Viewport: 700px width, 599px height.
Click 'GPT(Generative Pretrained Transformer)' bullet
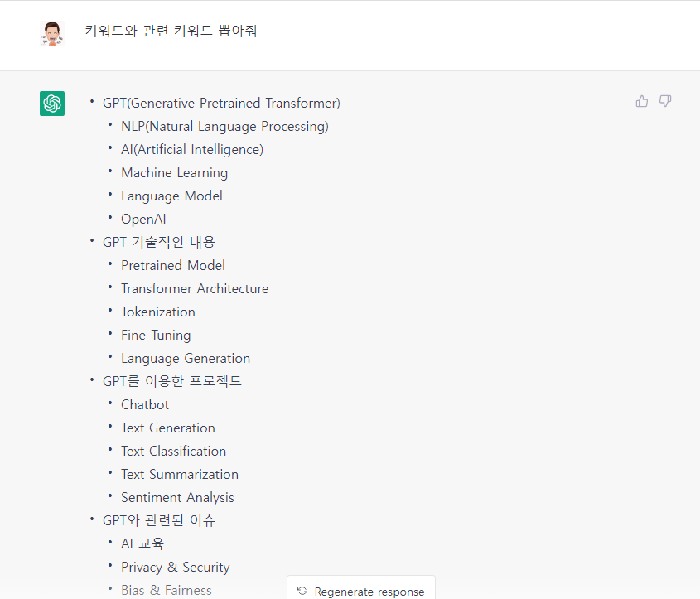221,103
